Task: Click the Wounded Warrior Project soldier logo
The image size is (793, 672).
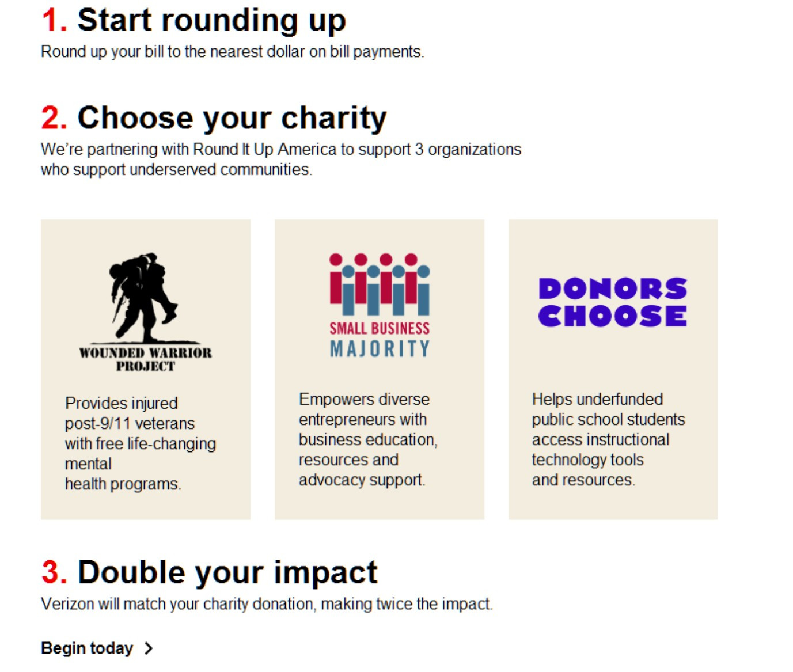Action: (146, 312)
